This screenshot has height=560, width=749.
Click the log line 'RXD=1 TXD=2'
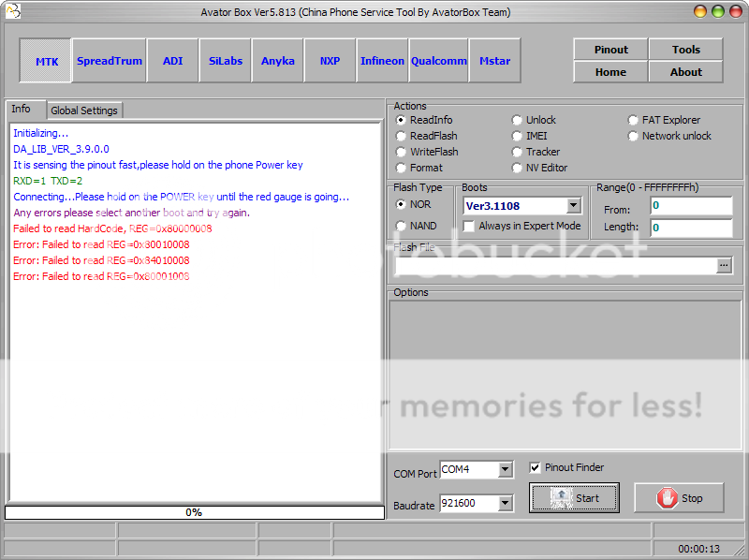point(48,181)
